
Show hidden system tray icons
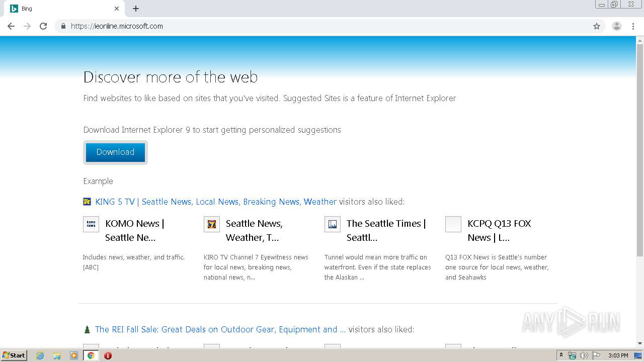(x=561, y=355)
